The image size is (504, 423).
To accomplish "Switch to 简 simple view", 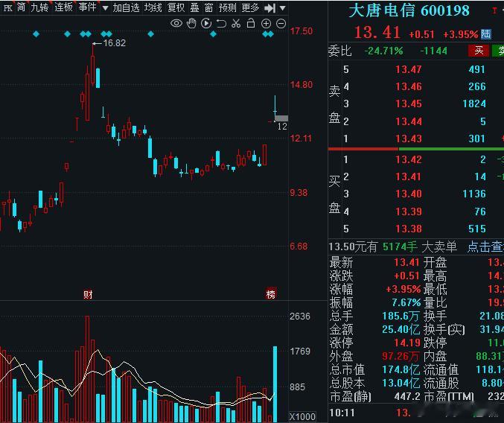I will (x=21, y=7).
